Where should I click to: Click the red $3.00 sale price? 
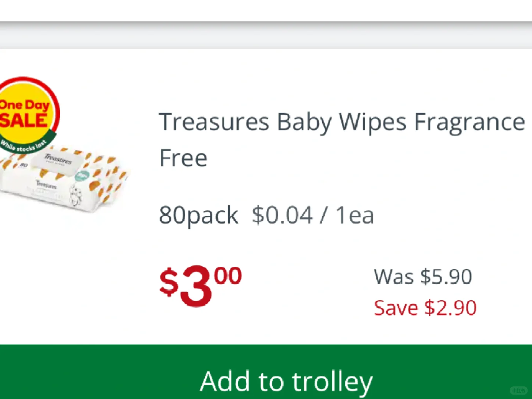[200, 285]
